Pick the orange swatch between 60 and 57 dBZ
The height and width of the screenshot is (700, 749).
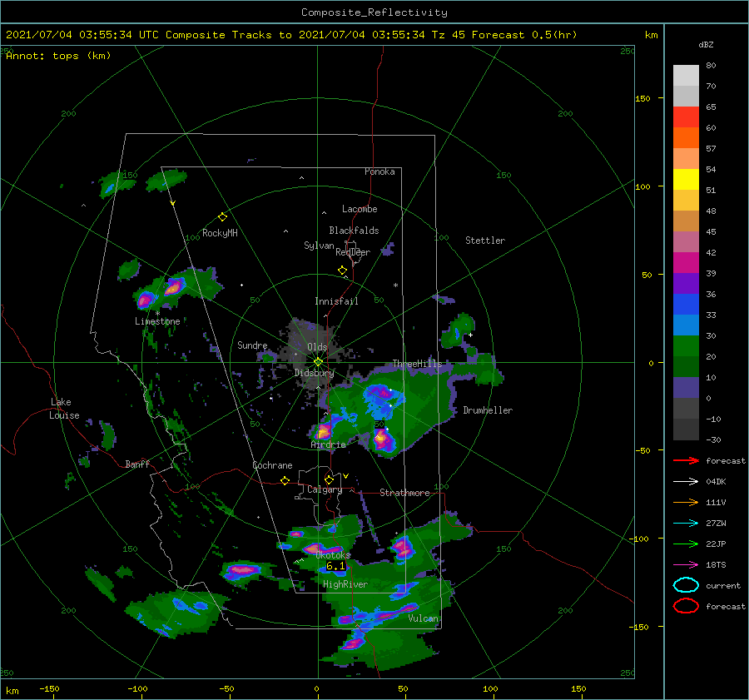[x=686, y=138]
